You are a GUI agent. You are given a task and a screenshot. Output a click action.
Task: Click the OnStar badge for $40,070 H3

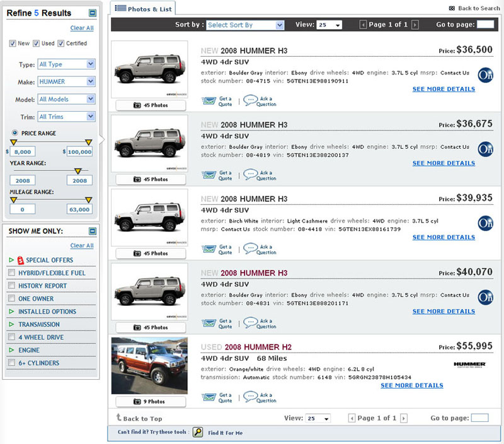point(485,297)
